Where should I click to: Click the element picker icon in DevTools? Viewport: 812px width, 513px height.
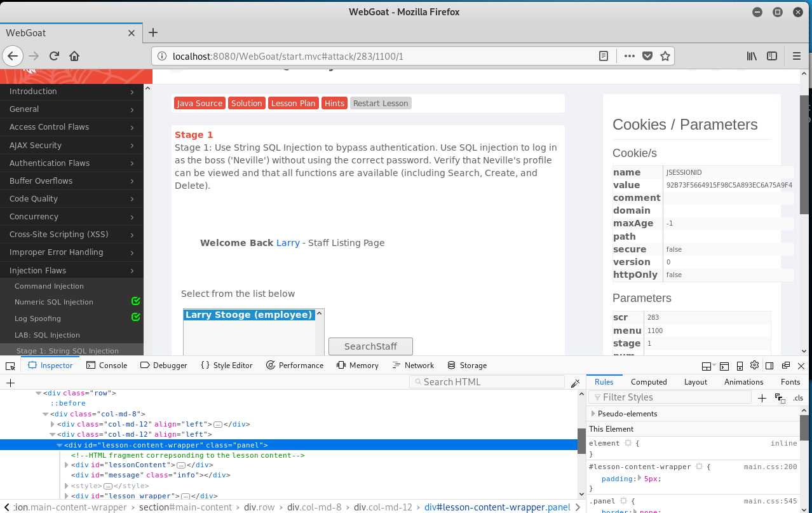tap(10, 366)
